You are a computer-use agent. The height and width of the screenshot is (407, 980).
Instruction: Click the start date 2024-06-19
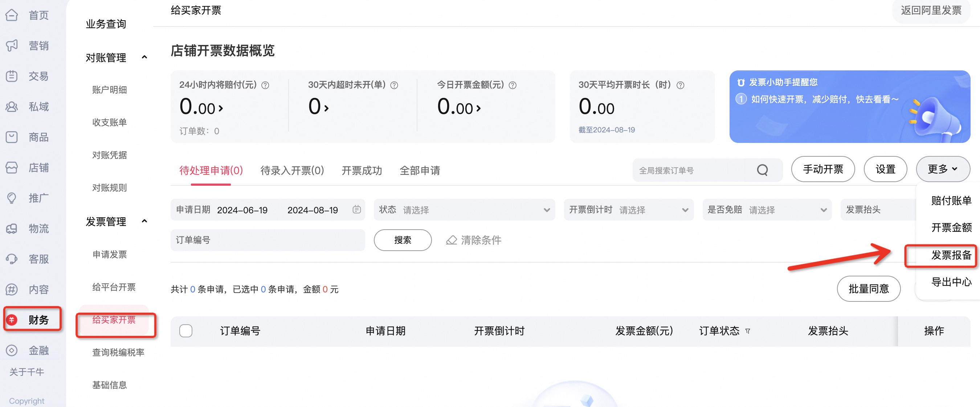coord(242,210)
